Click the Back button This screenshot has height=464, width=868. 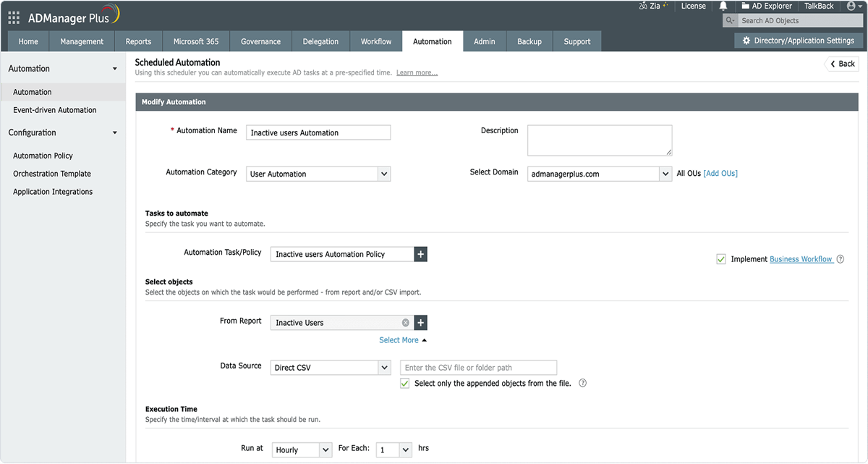coord(842,64)
